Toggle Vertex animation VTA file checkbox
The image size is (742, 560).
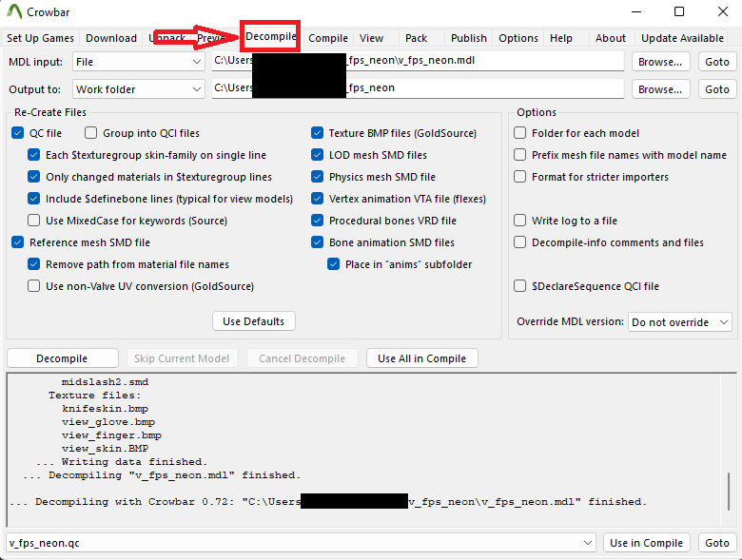pyautogui.click(x=317, y=199)
